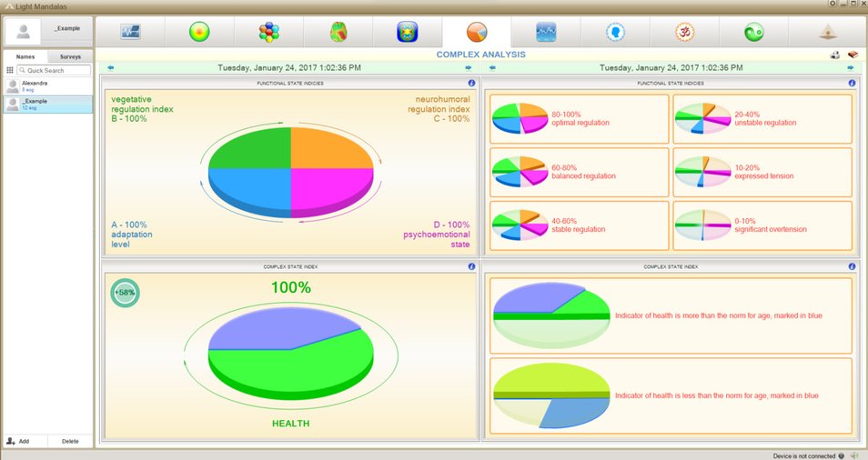Go to next survey date in right panel
Viewport: 868px width, 460px height.
click(852, 67)
